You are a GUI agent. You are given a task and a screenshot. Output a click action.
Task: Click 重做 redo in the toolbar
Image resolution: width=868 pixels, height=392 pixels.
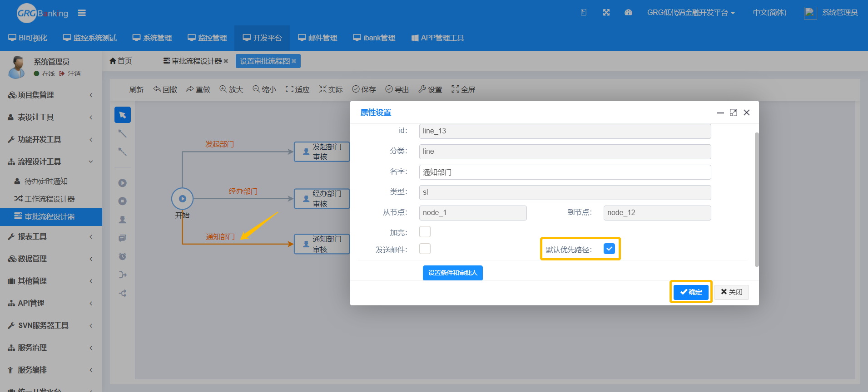click(x=198, y=89)
